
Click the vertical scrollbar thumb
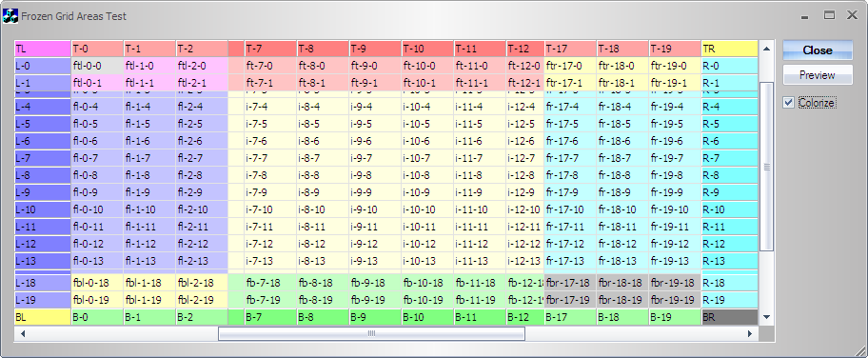pos(767,167)
